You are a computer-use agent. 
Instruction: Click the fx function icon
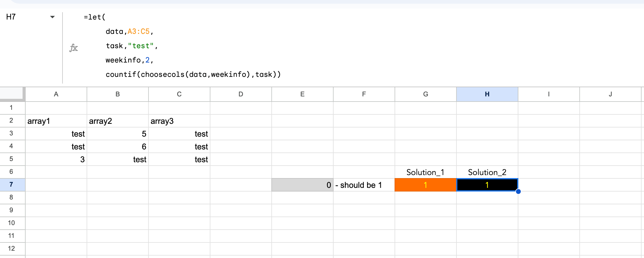pyautogui.click(x=73, y=48)
